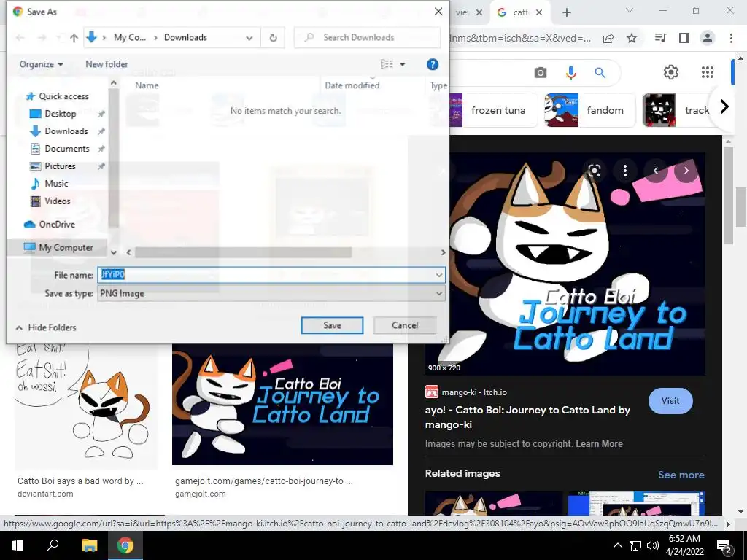Open Google Lens on preview image
This screenshot has width=747, height=560.
[x=594, y=171]
